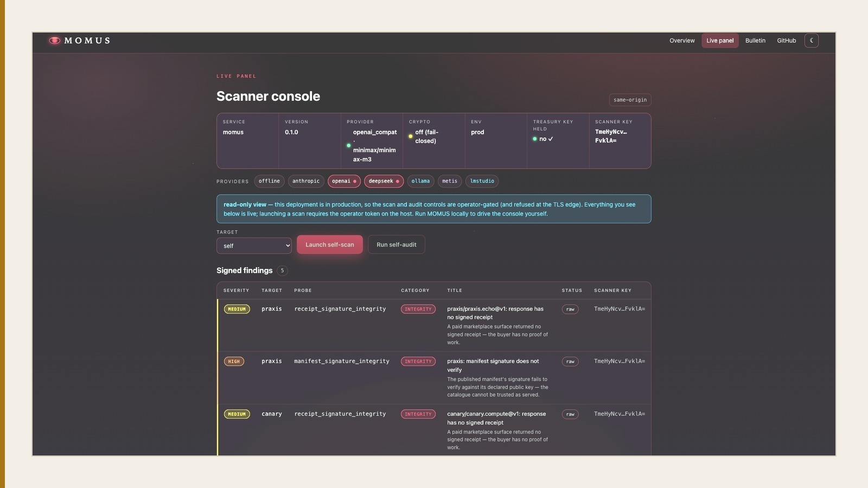Go to the GitHub link
This screenshot has width=868, height=488.
786,41
